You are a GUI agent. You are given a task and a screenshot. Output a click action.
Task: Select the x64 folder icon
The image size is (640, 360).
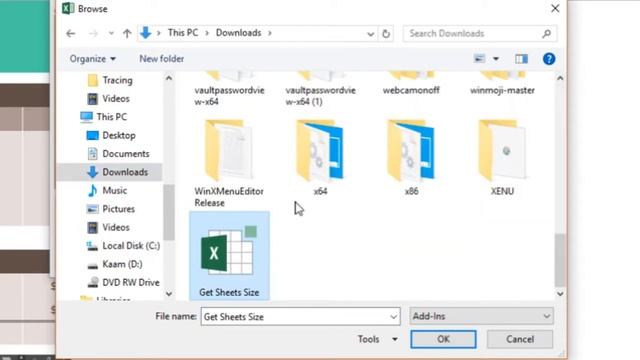coord(320,151)
